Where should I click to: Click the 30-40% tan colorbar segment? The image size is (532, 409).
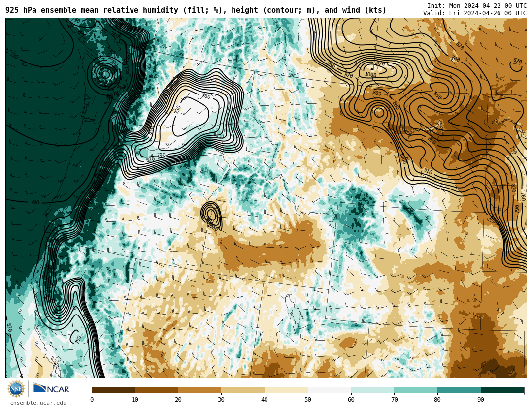pos(243,390)
